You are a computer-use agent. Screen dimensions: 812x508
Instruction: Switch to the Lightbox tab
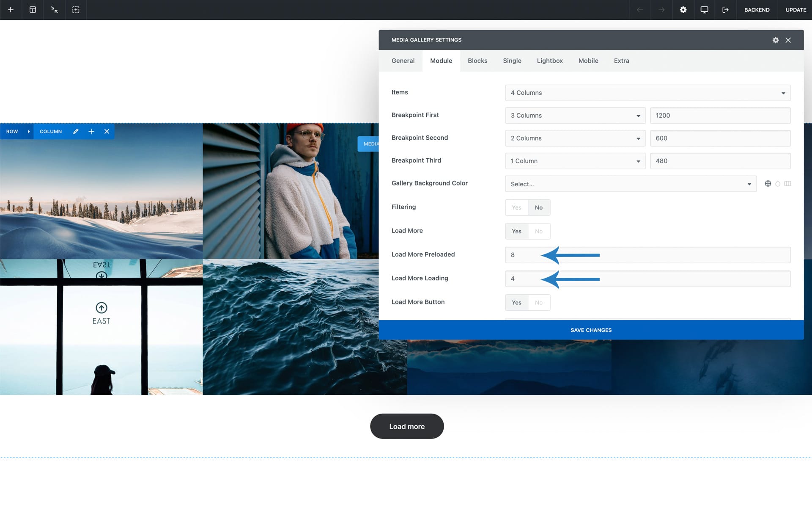tap(549, 60)
